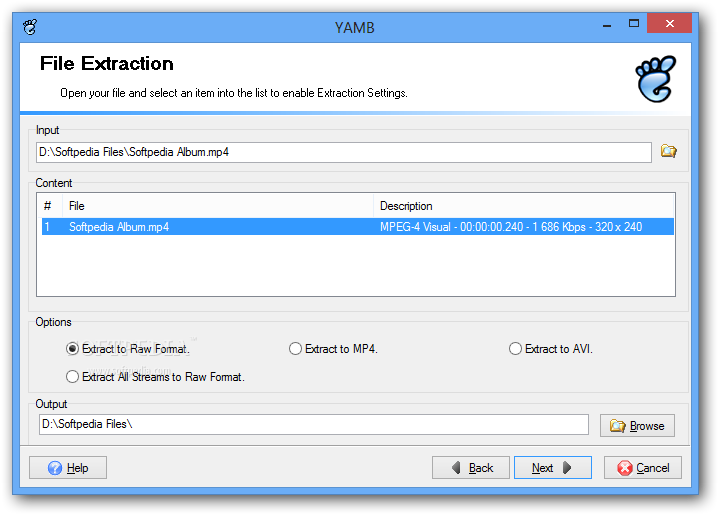Click the # column header
Viewport: 719px width, 515px height.
(50, 206)
